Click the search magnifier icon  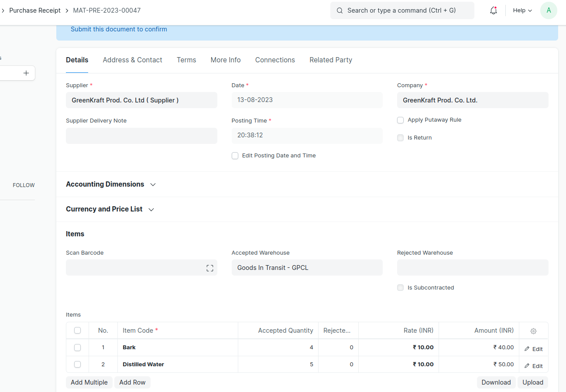coord(340,10)
